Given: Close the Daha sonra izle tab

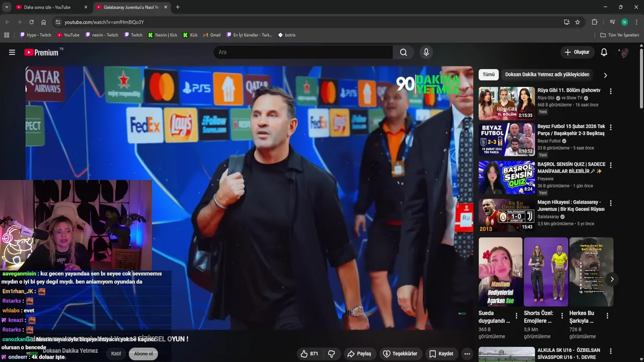Looking at the screenshot, I should tap(86, 7).
